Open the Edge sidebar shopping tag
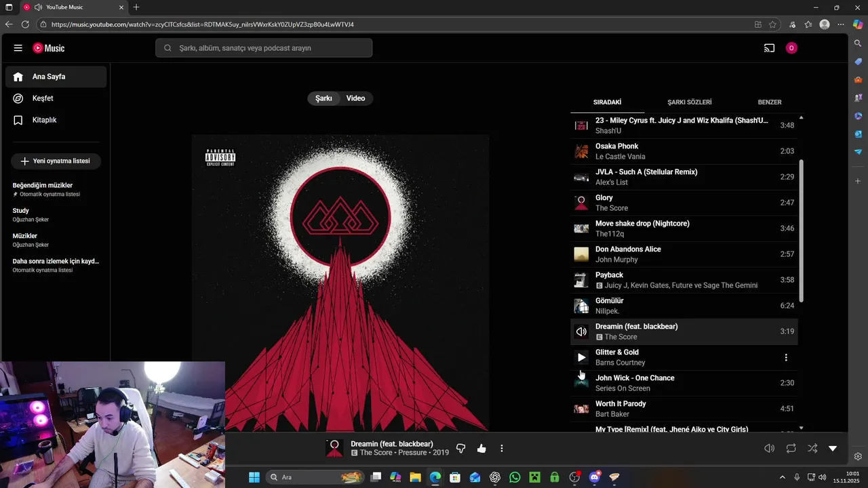 pyautogui.click(x=858, y=62)
